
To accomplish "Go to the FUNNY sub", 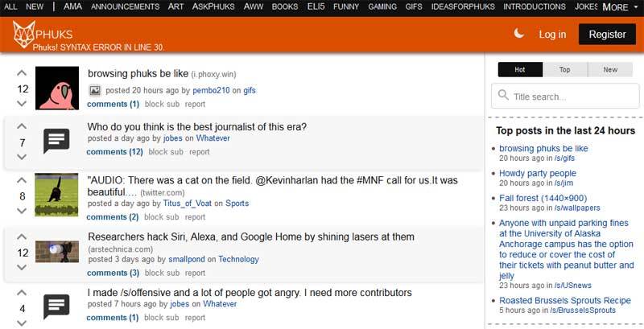I will 346,6.
